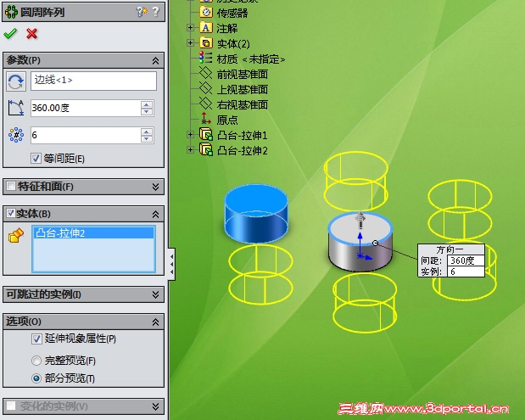525x420 pixels.
Task: Click the angle icon next to 360.00度
Action: [16, 108]
